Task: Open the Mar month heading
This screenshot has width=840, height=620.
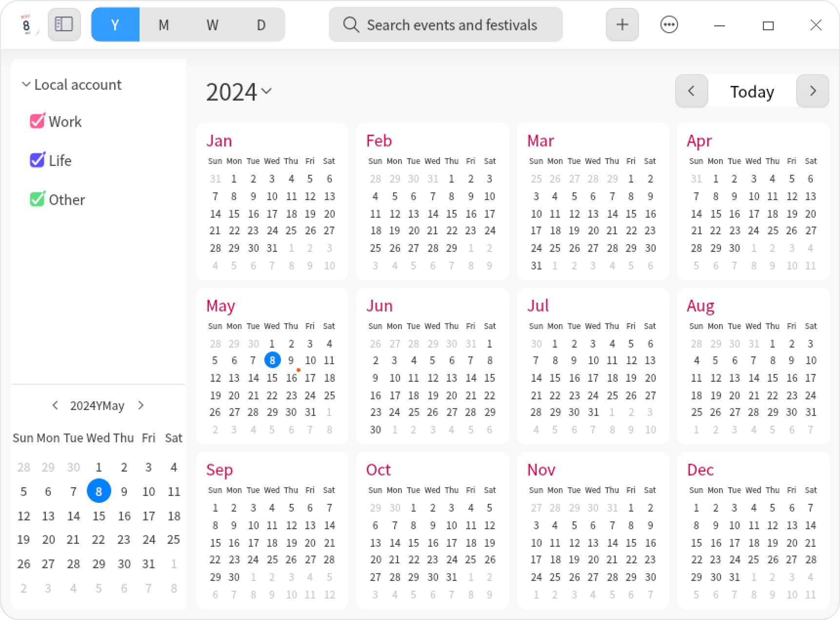Action: click(540, 141)
